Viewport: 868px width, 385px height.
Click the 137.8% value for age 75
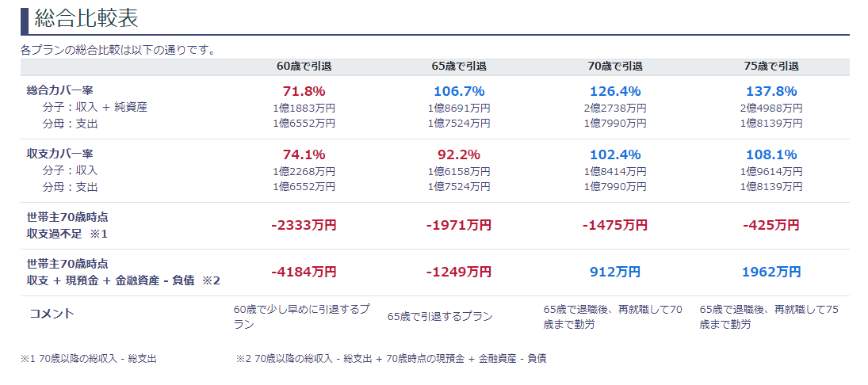(x=771, y=91)
